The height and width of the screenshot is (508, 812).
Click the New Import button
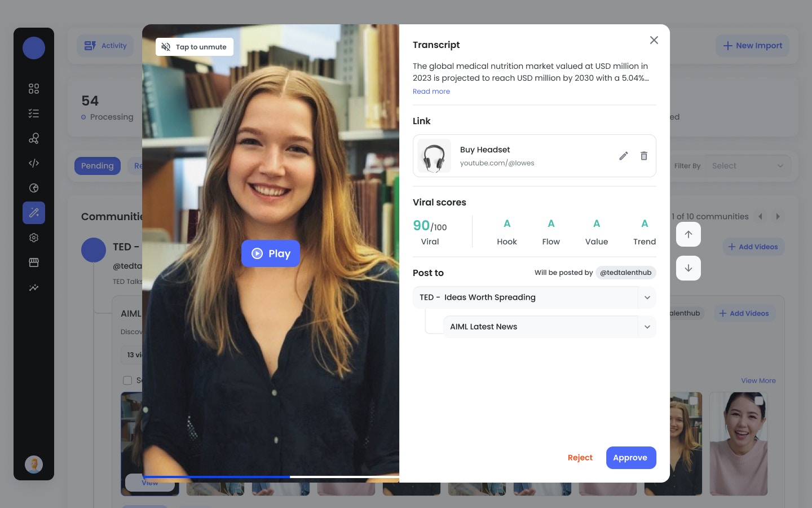753,46
